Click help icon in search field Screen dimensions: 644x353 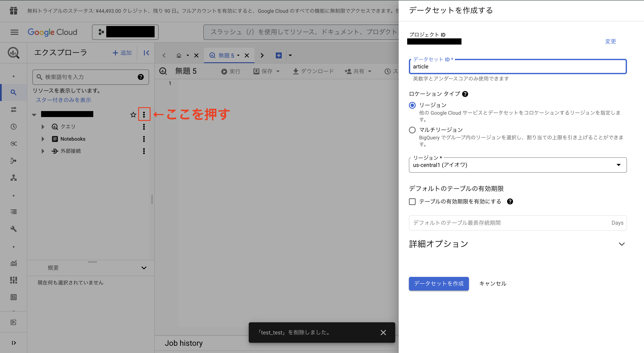pos(141,77)
